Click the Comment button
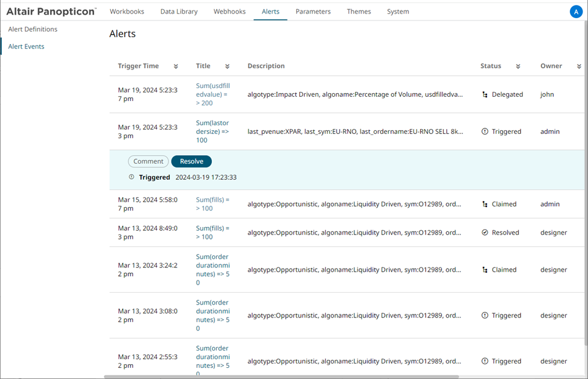 pyautogui.click(x=148, y=161)
